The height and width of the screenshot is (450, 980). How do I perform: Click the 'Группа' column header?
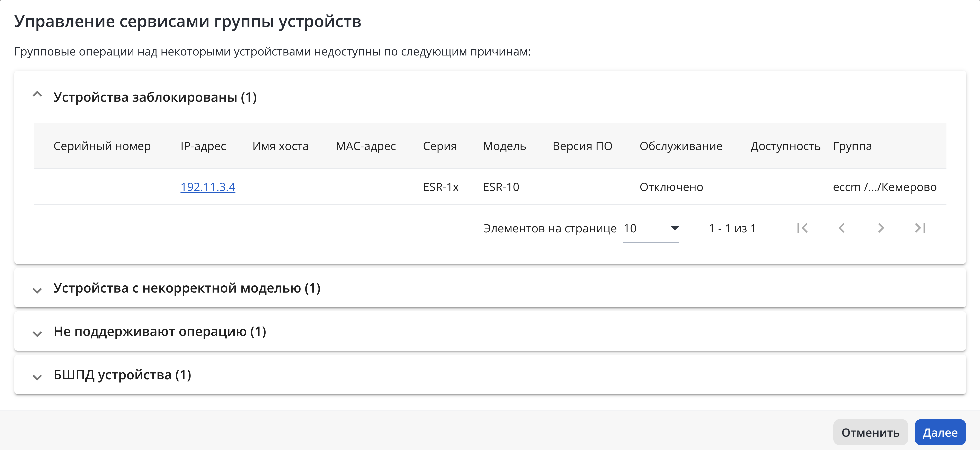(852, 146)
